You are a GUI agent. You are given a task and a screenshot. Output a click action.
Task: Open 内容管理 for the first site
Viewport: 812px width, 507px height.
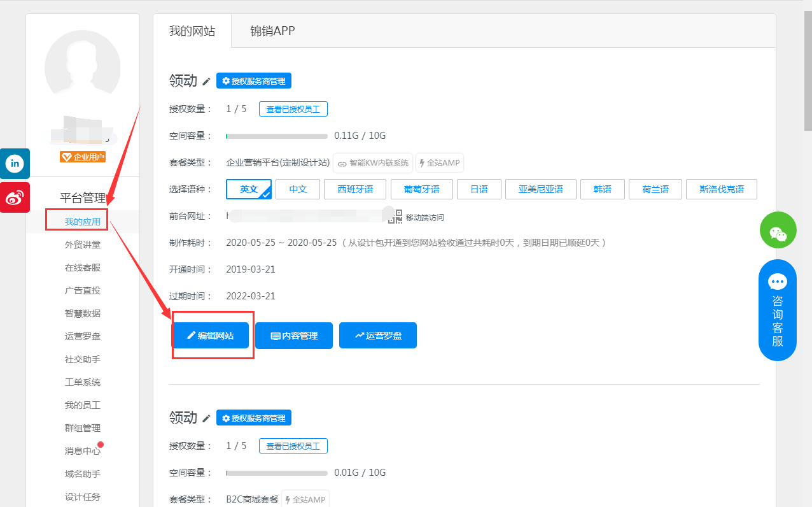pos(293,335)
